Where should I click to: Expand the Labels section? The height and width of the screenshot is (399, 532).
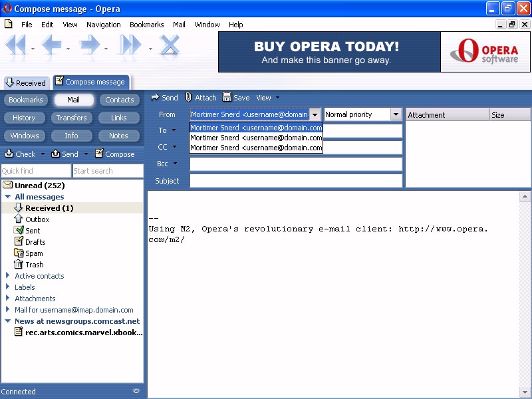pos(7,287)
